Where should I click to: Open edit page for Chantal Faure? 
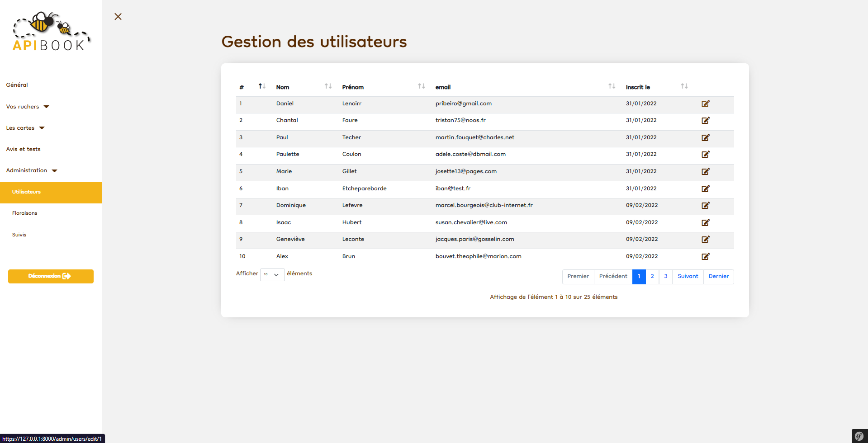[705, 121]
